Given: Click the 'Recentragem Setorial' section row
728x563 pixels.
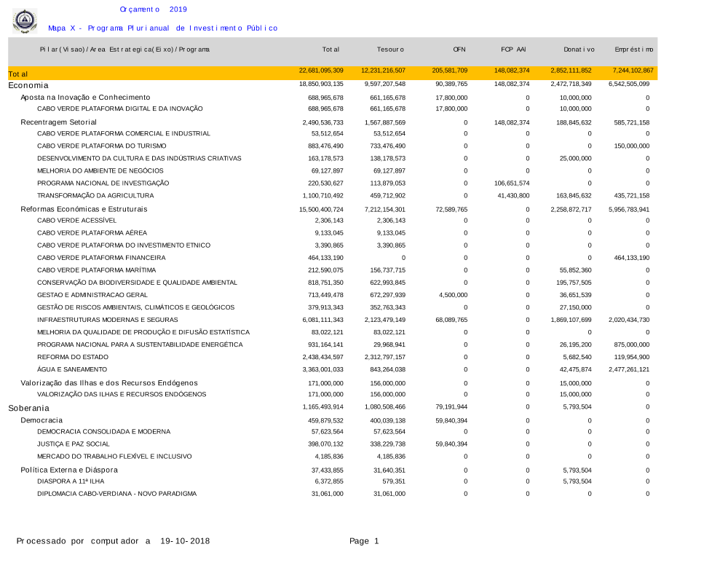Looking at the screenshot, I should 58,122.
